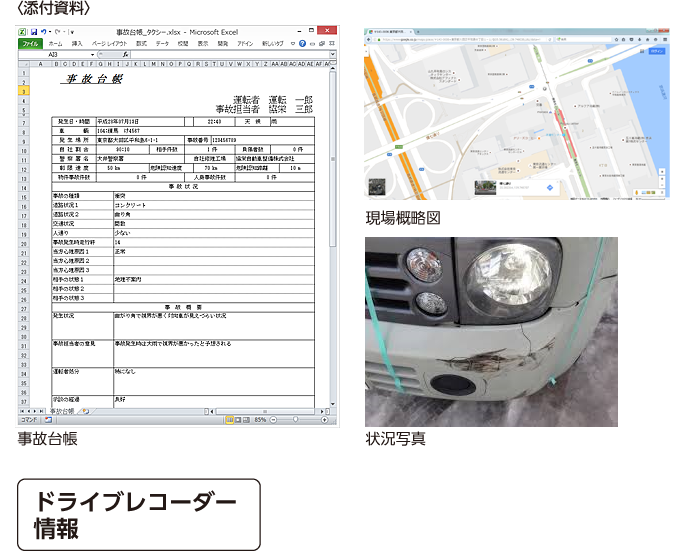Viewport: 686px width, 551px height.
Task: Open the undo history dropdown arrow
Action: (50, 32)
